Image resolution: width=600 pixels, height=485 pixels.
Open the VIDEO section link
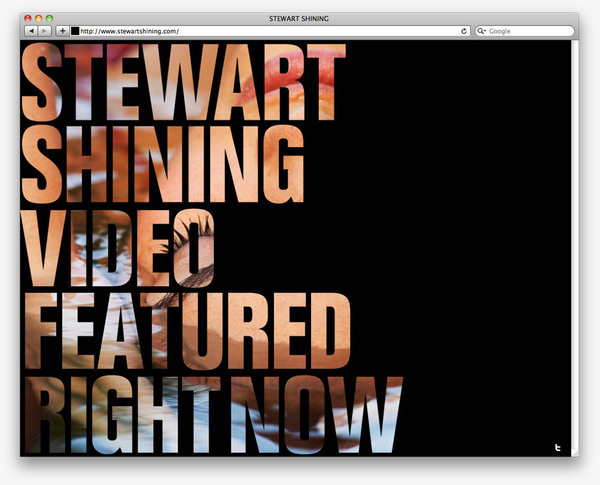[x=117, y=248]
